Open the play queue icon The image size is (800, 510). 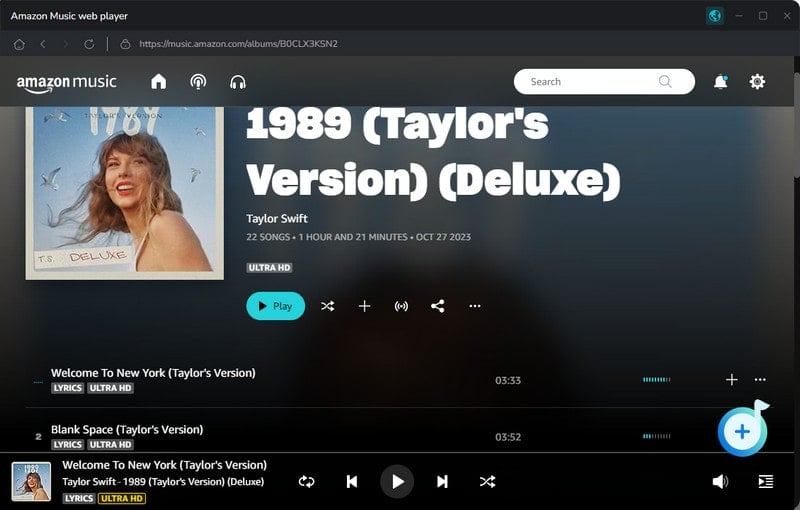pyautogui.click(x=765, y=481)
